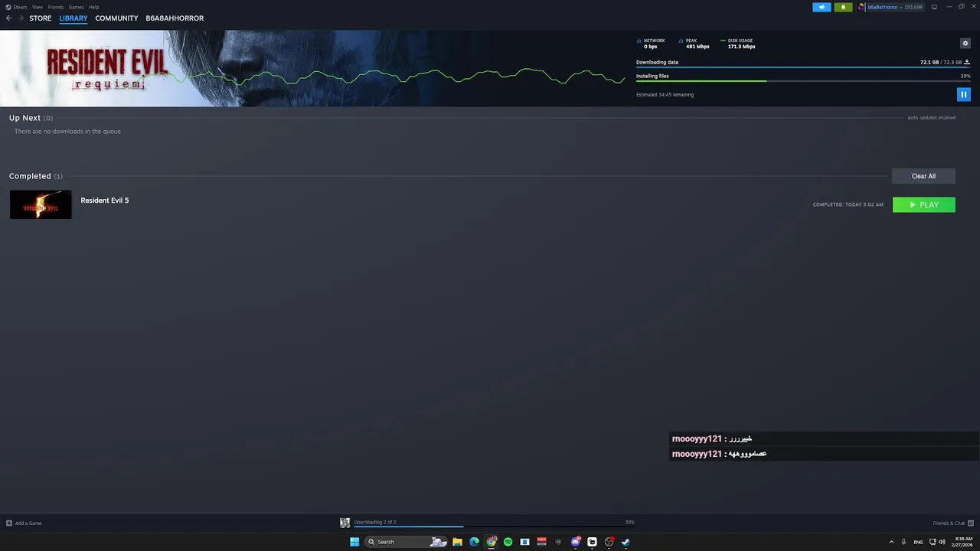980x551 pixels.
Task: Show hidden system tray icons chevron
Action: tap(891, 542)
